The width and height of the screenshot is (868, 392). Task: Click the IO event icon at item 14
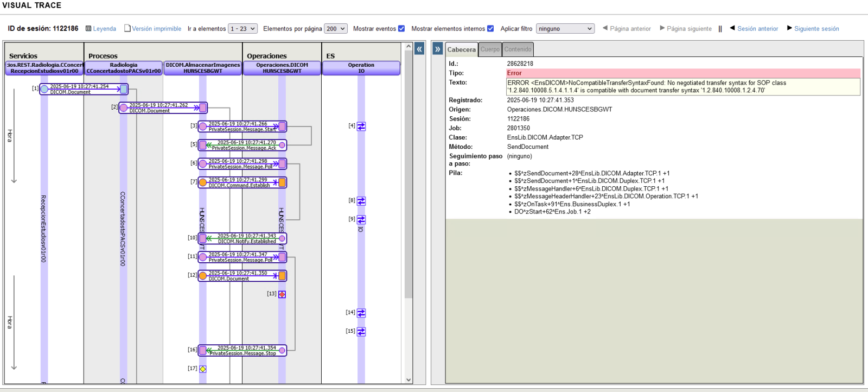pyautogui.click(x=361, y=313)
